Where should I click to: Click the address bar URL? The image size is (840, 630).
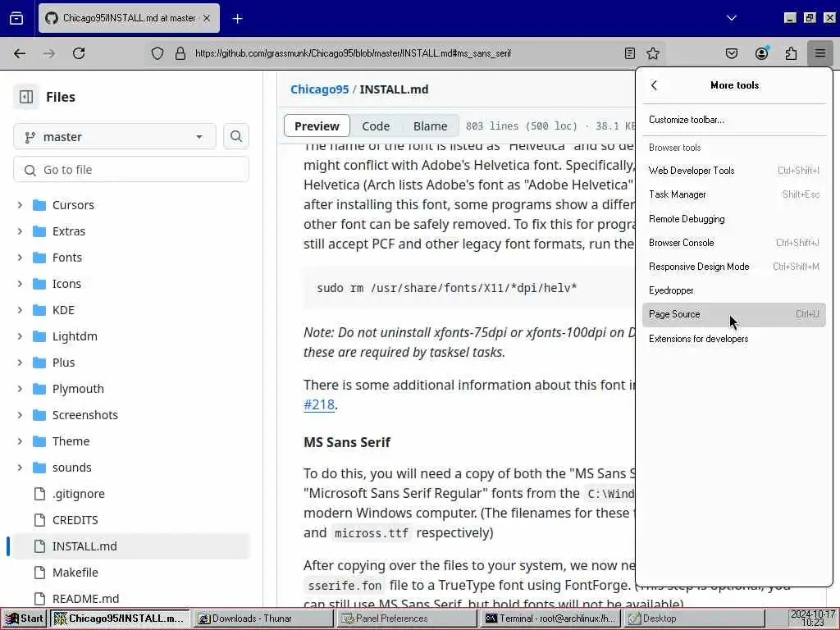click(353, 53)
